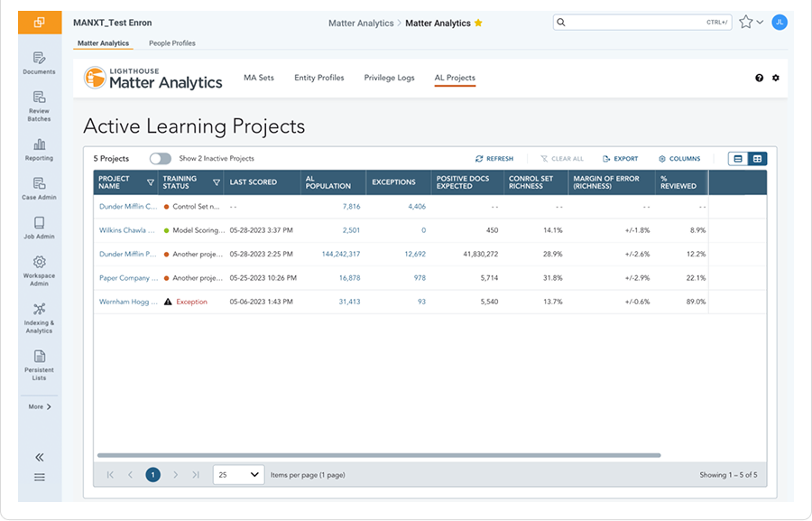The image size is (812, 521).
Task: Click the horizontal table scrollbar
Action: 379,455
